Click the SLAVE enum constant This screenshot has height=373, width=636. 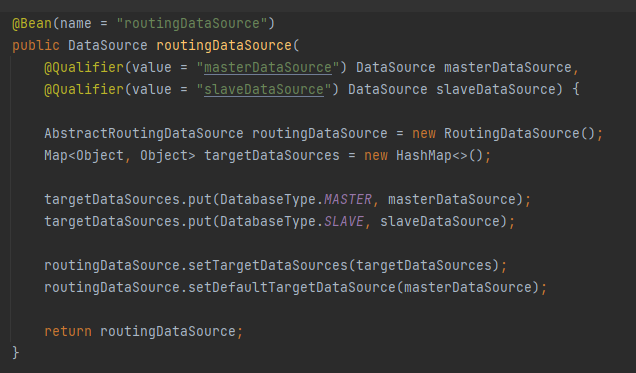point(344,221)
